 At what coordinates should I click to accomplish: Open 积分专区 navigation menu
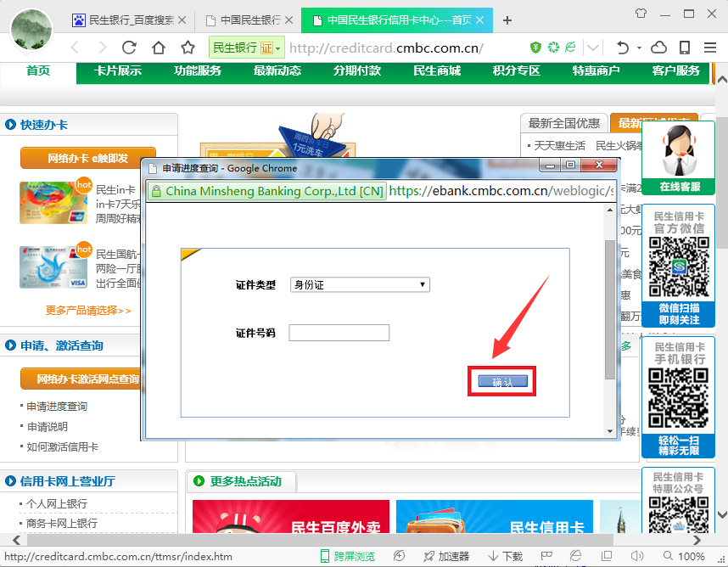[516, 71]
